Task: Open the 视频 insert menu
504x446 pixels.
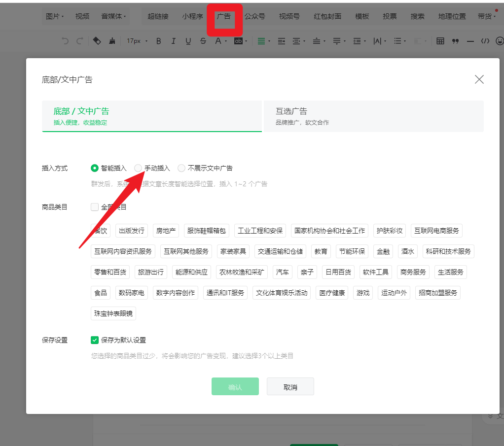Action: coord(82,16)
